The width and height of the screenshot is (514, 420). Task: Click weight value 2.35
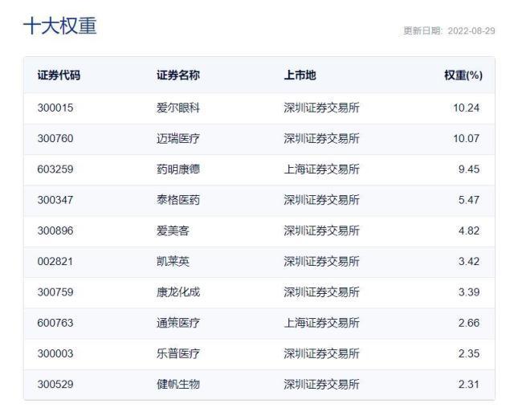pyautogui.click(x=469, y=354)
